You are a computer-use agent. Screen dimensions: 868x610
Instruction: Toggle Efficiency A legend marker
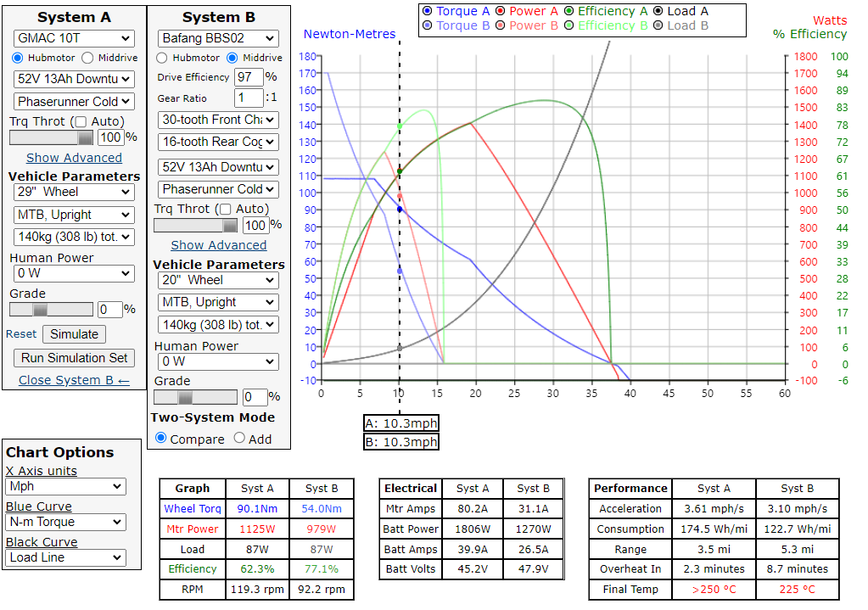[569, 11]
